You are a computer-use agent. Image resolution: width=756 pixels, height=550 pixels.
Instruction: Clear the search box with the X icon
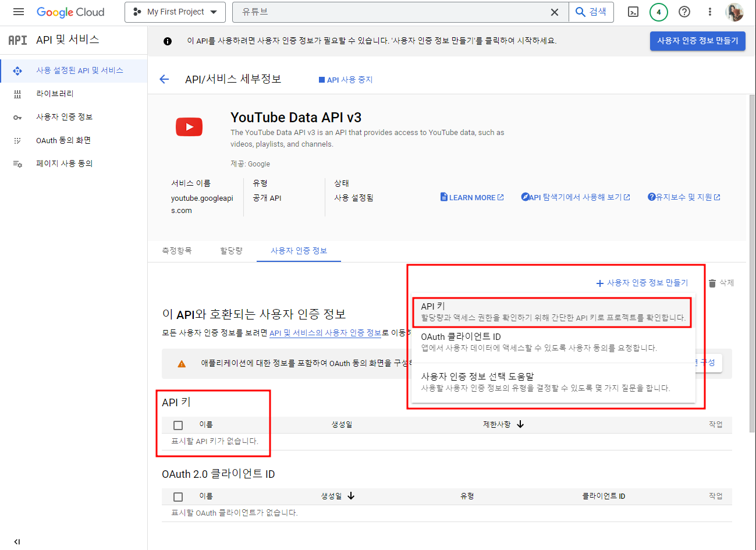555,12
